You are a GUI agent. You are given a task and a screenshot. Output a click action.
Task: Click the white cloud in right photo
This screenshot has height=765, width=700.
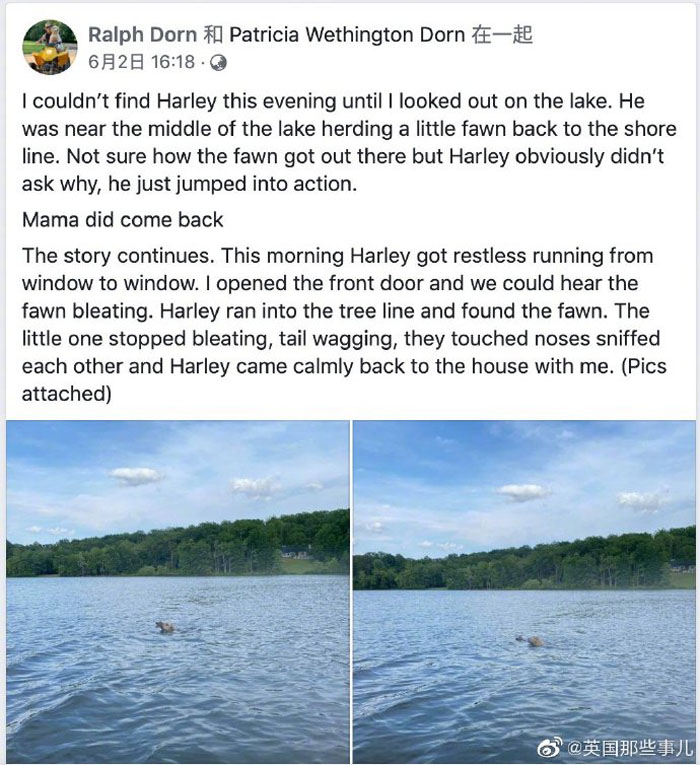[x=524, y=492]
